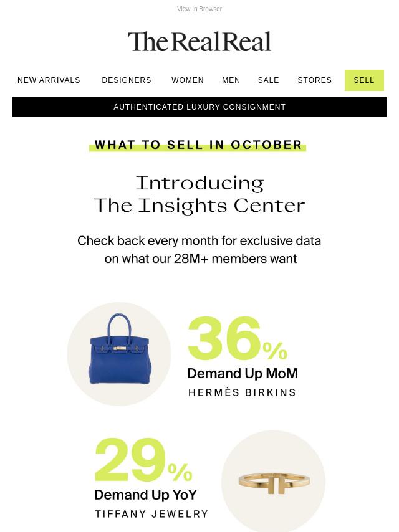Select Men in navigation bar

point(231,80)
